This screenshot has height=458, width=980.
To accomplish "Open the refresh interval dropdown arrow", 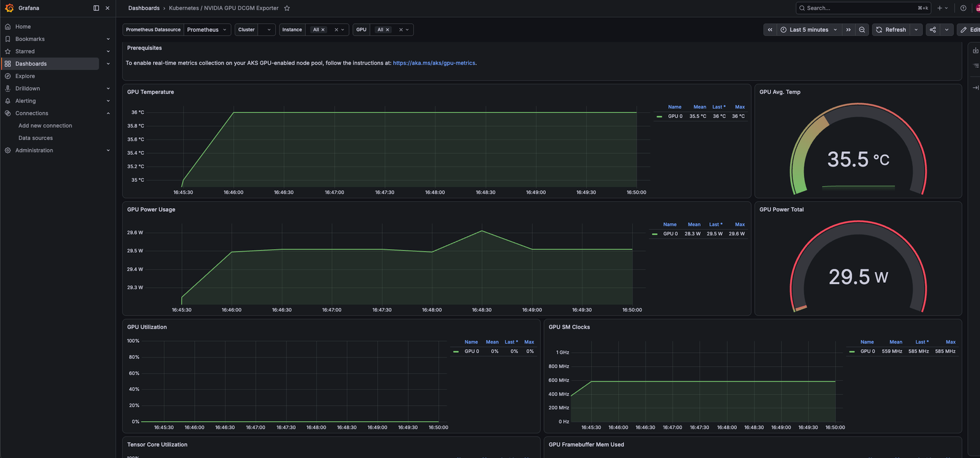I will [916, 29].
